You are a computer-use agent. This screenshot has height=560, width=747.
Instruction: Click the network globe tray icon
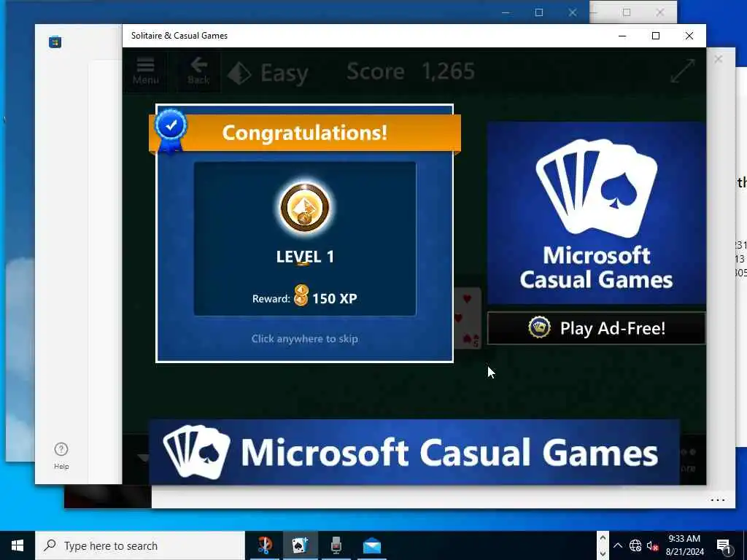635,545
